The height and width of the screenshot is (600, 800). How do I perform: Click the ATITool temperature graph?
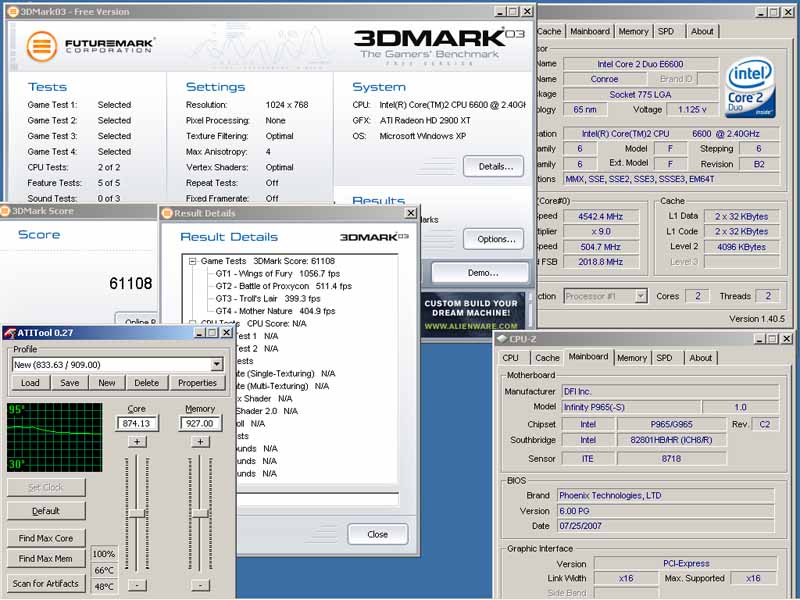pos(55,437)
